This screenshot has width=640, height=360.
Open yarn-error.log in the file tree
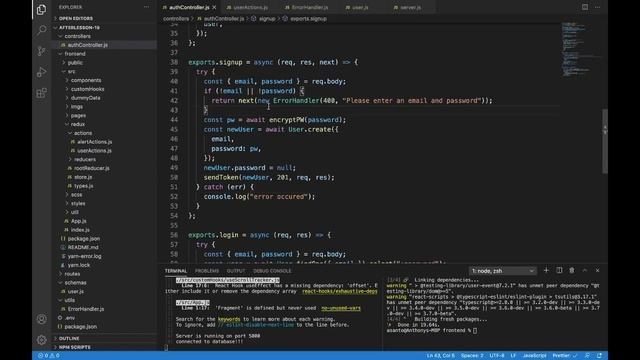point(84,256)
